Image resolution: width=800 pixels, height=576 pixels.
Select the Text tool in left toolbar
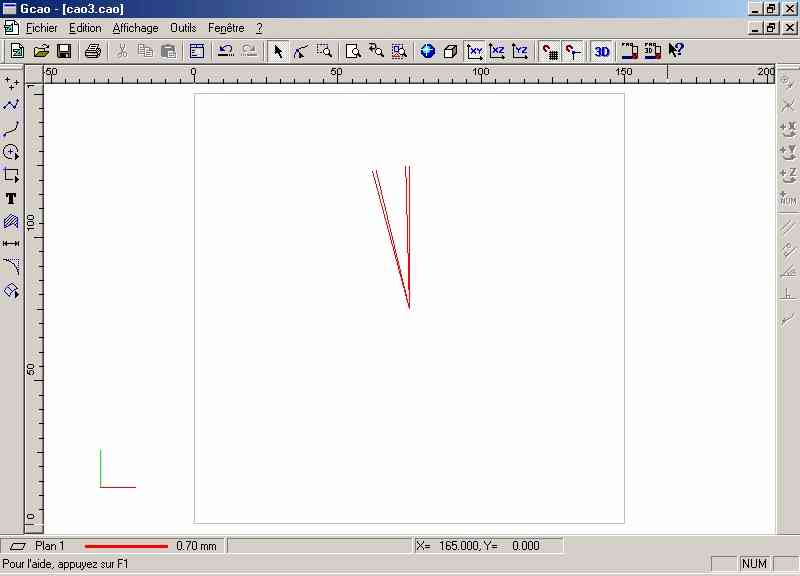pos(11,199)
